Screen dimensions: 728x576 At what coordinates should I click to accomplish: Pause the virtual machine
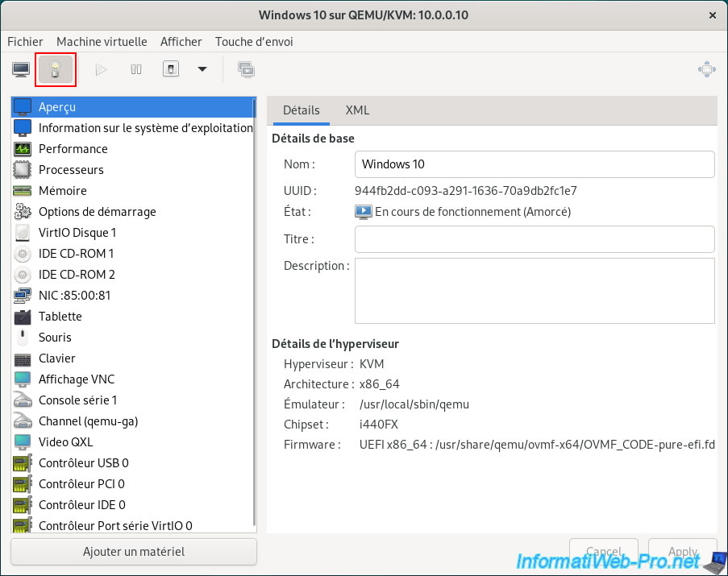pyautogui.click(x=136, y=69)
